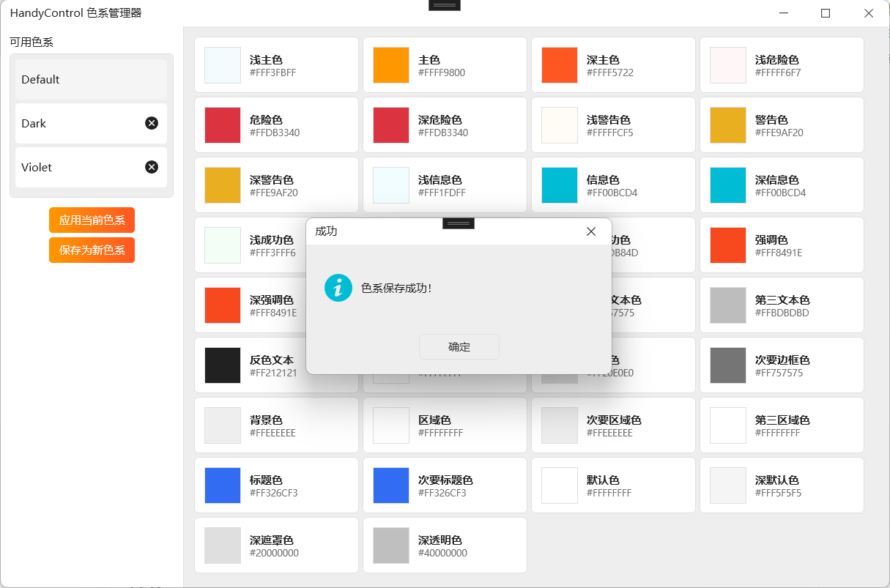The height and width of the screenshot is (588, 890).
Task: Delete the Violet color scheme
Action: click(152, 167)
